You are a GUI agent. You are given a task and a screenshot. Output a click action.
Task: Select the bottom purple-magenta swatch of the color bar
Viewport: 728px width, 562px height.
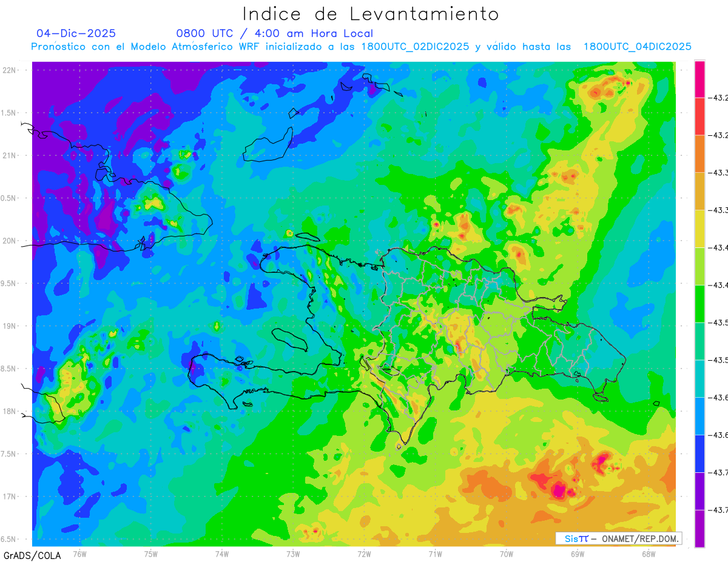click(x=699, y=529)
